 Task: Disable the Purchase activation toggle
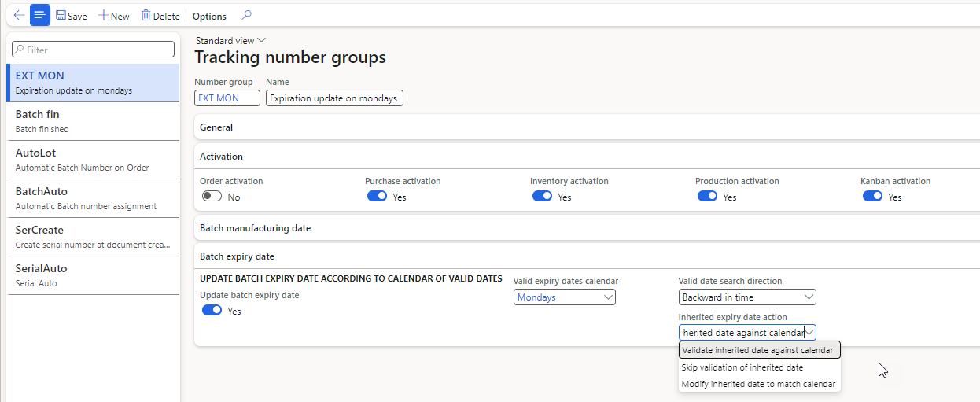click(x=377, y=197)
